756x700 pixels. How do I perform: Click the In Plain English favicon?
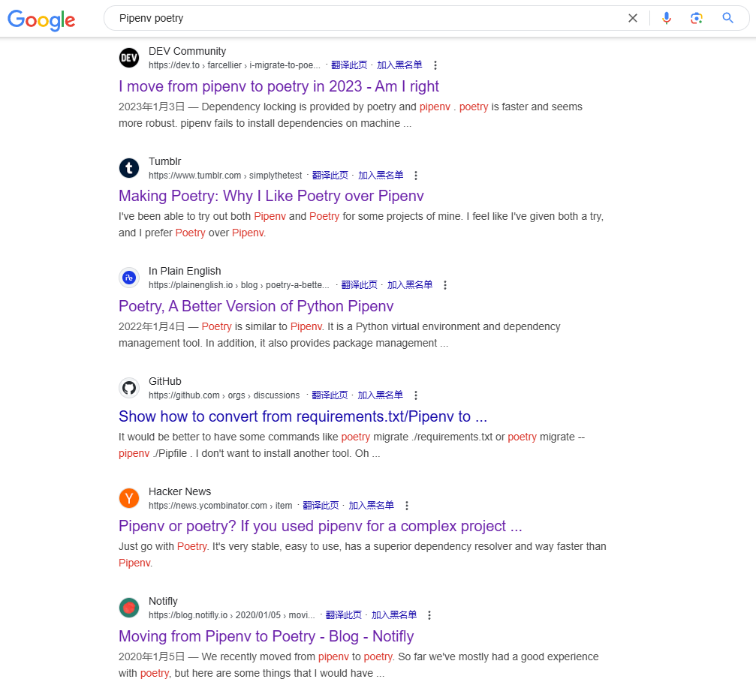click(x=129, y=278)
